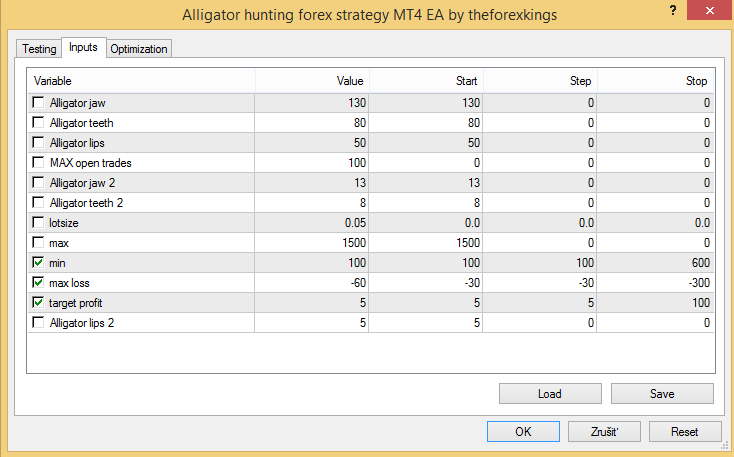Switch to the Testing tab

[39, 49]
